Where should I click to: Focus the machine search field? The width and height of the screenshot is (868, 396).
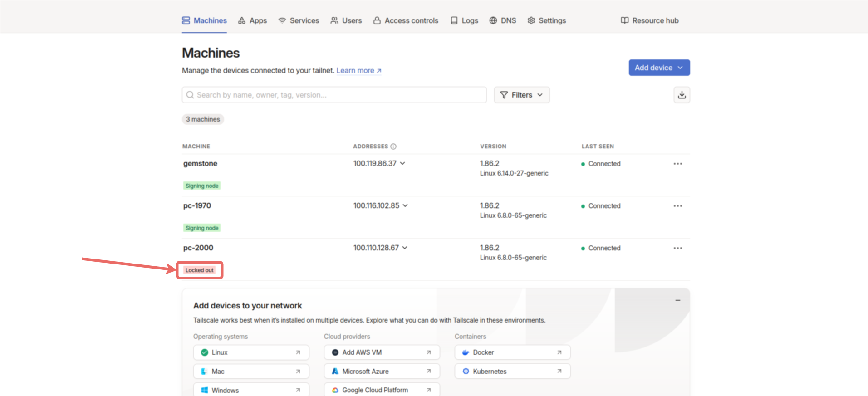tap(334, 95)
